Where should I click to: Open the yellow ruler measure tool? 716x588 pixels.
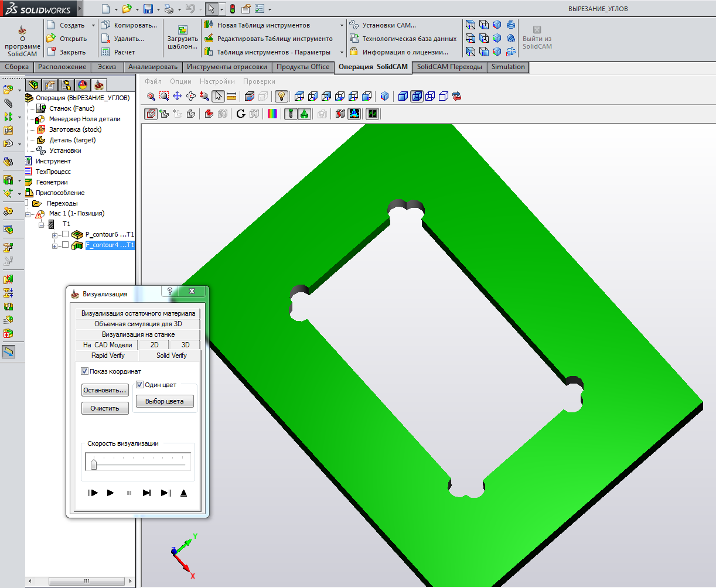click(231, 96)
